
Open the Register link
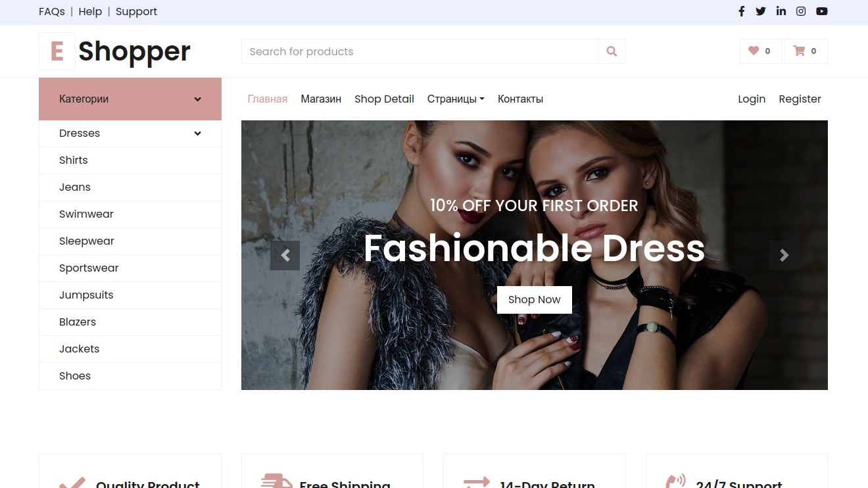pyautogui.click(x=800, y=99)
